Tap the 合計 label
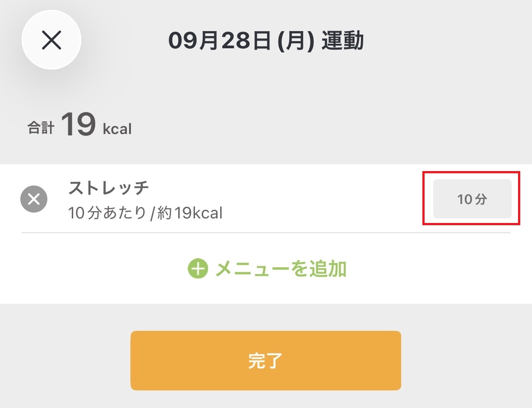 (x=41, y=128)
